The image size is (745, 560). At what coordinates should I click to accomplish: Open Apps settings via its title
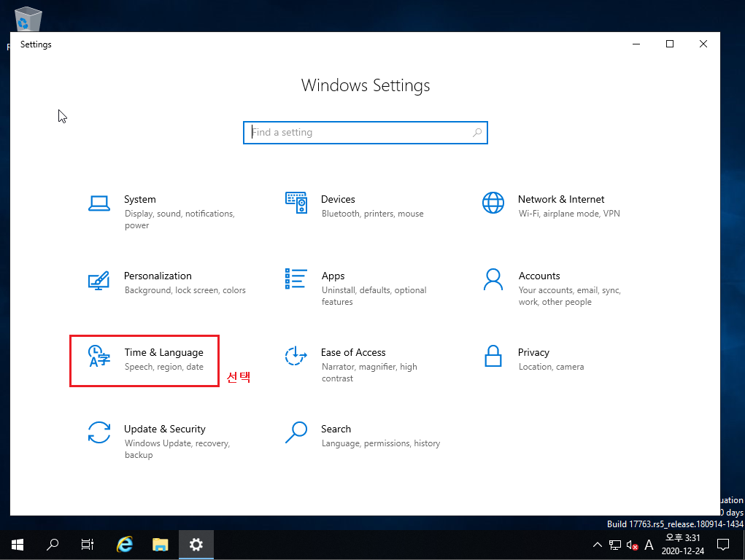333,276
